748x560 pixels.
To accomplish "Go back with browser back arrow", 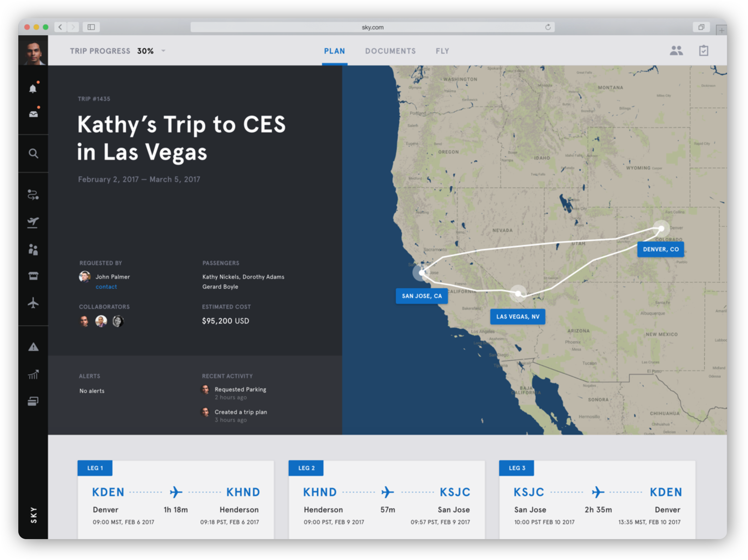I will 60,27.
